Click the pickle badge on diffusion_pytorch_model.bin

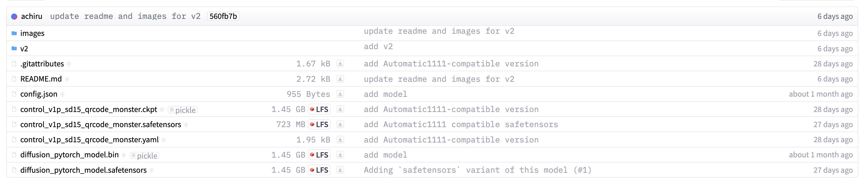click(144, 155)
